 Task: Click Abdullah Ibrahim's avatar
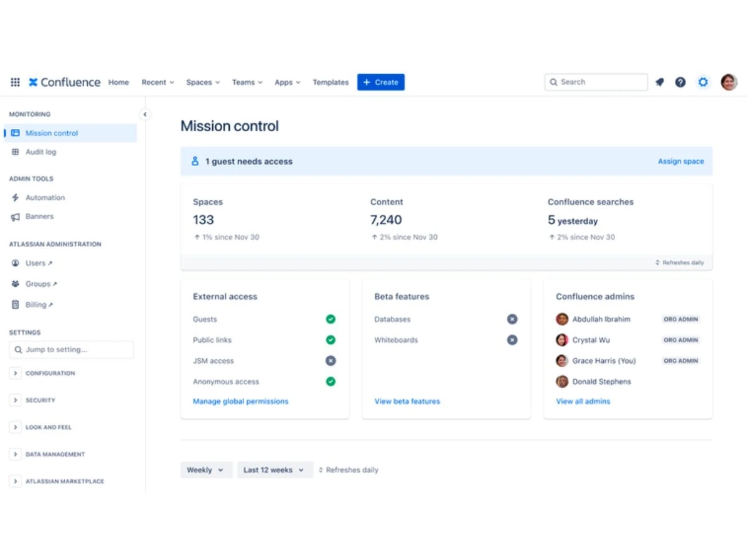[x=562, y=319]
